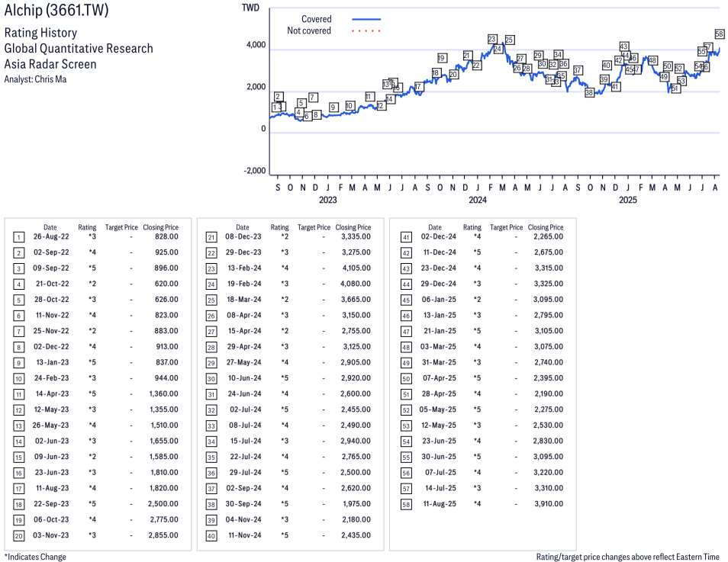The height and width of the screenshot is (562, 728).
Task: Select the date 14-Jul-25
Action: 440,488
